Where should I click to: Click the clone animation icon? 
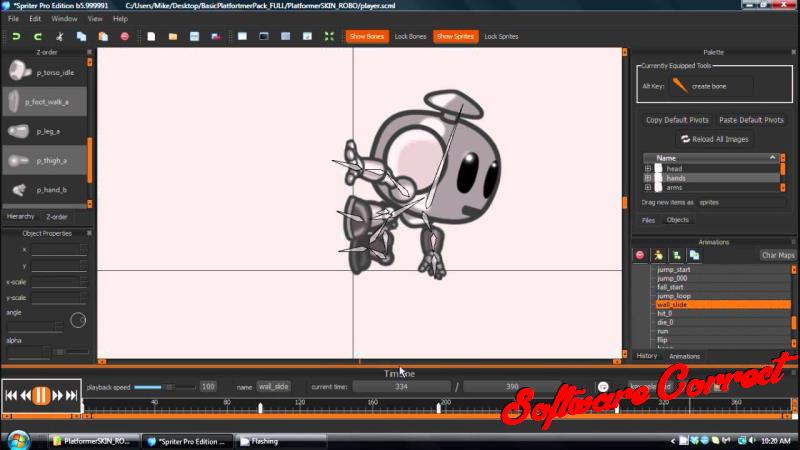click(694, 255)
